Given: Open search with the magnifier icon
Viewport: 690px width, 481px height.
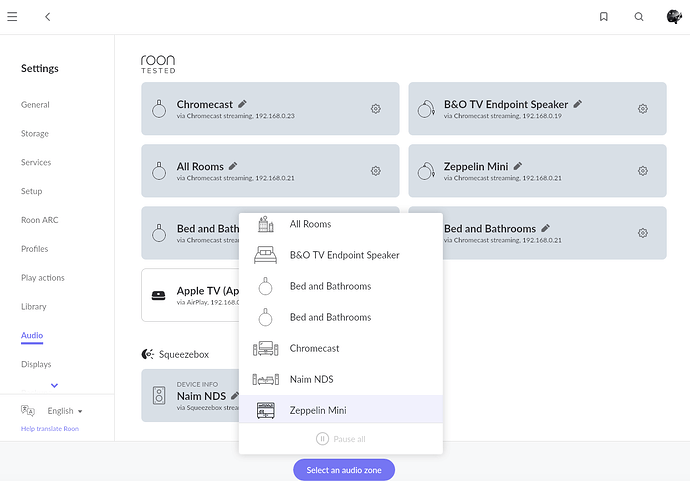Looking at the screenshot, I should (639, 17).
